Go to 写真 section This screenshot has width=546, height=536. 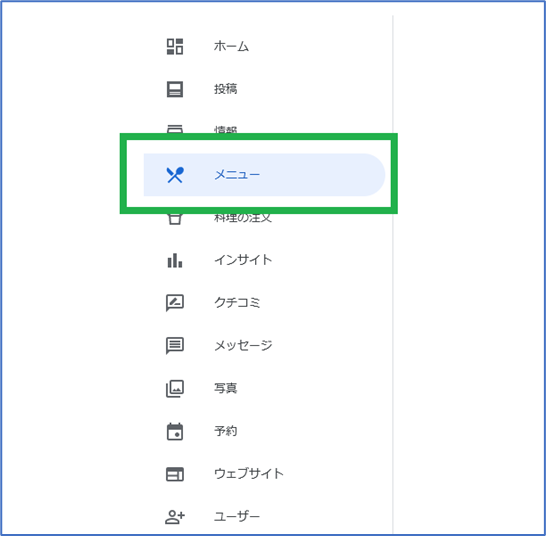coord(226,388)
